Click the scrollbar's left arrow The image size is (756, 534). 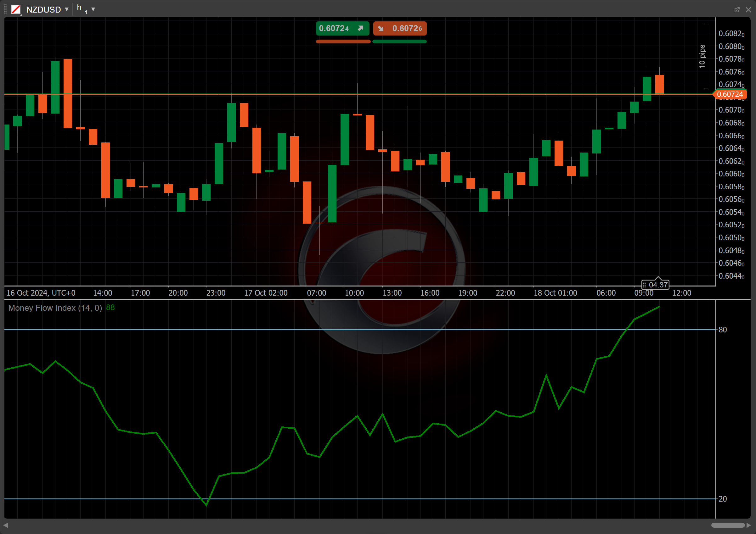(5, 526)
